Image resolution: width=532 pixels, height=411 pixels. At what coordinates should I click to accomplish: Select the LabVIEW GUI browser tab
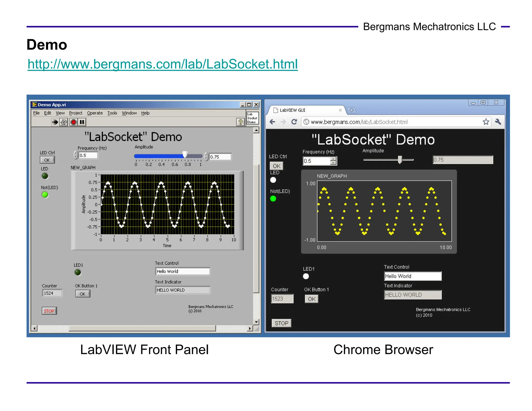307,110
